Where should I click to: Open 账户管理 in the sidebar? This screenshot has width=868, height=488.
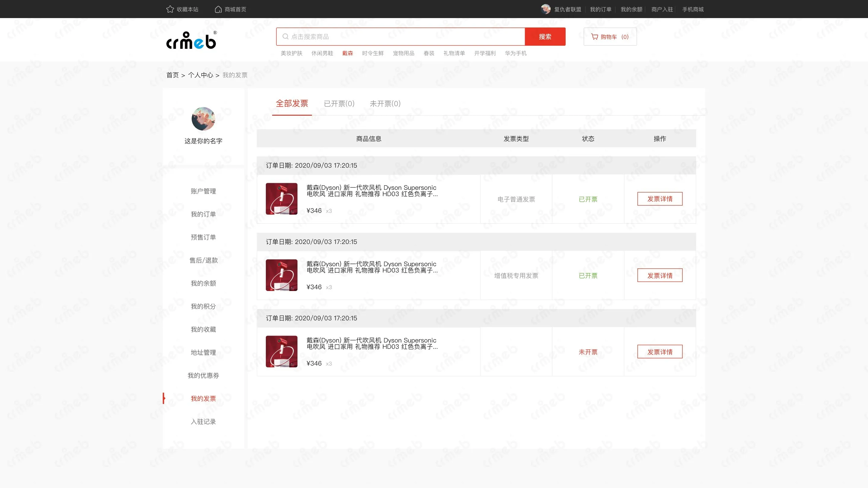[x=203, y=191]
